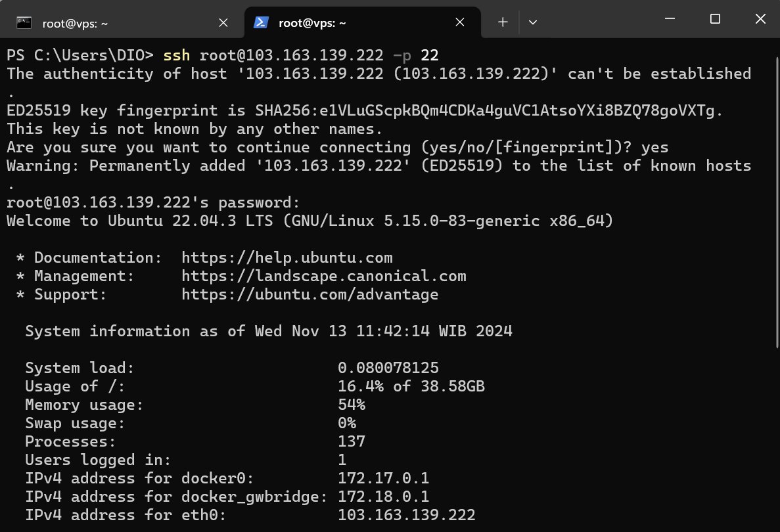The height and width of the screenshot is (532, 780).
Task: Open the landscape.canonical.com management link
Action: [x=323, y=276]
